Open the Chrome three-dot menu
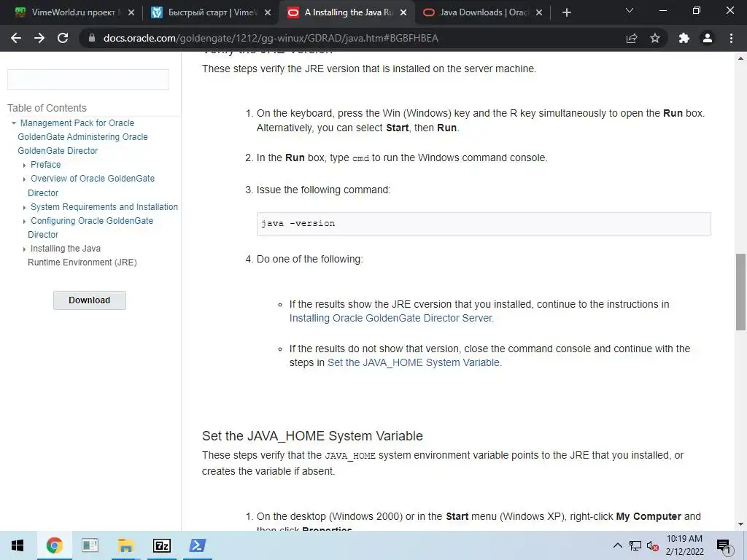 tap(731, 38)
